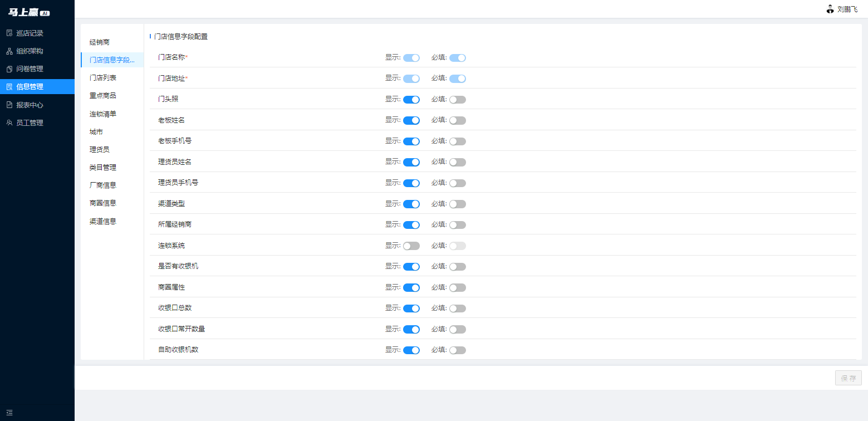
Task: Click the 员工管理 sidebar icon
Action: point(9,123)
